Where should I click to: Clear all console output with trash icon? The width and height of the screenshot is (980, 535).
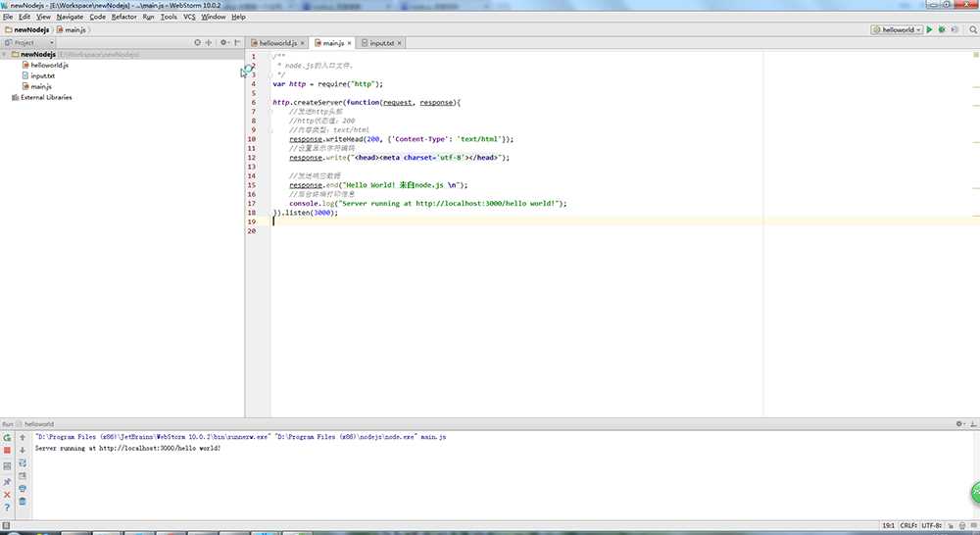(23, 502)
